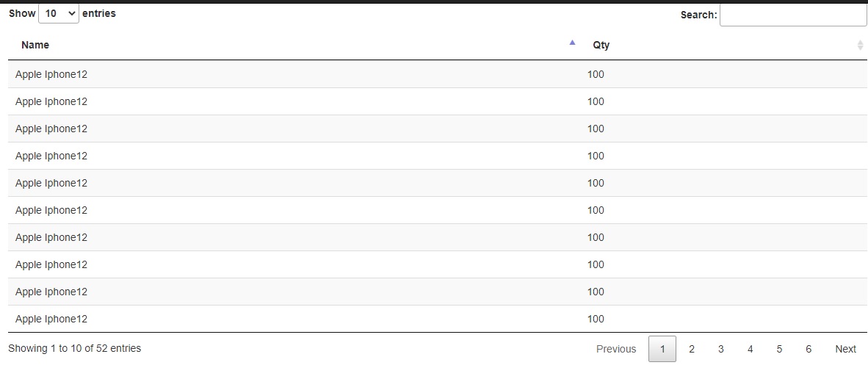
Task: Go to page 6
Action: [809, 349]
